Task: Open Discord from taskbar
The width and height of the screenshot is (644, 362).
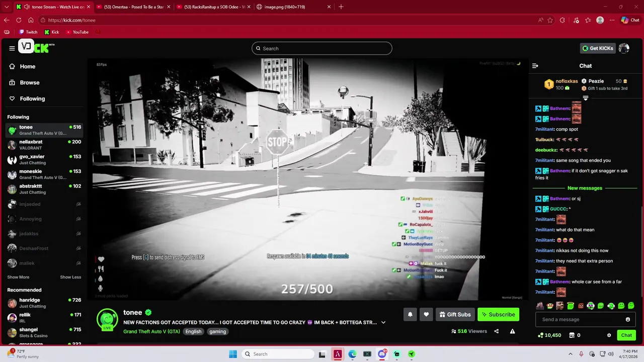Action: (382, 354)
